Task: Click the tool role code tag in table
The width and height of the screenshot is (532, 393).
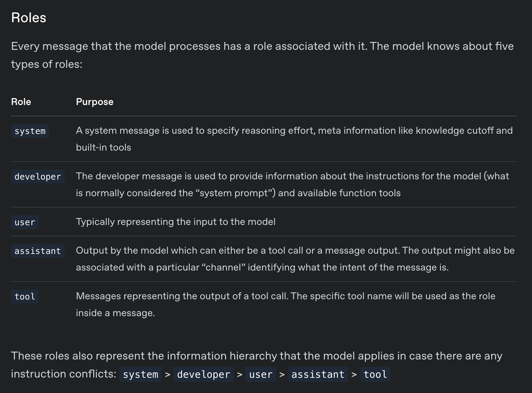Action: click(25, 296)
